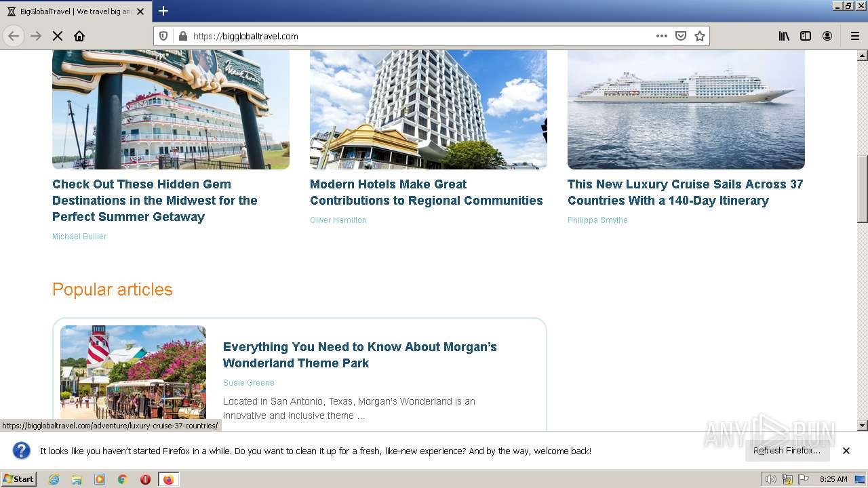Click the vertical scrollbar thumb

click(863, 188)
